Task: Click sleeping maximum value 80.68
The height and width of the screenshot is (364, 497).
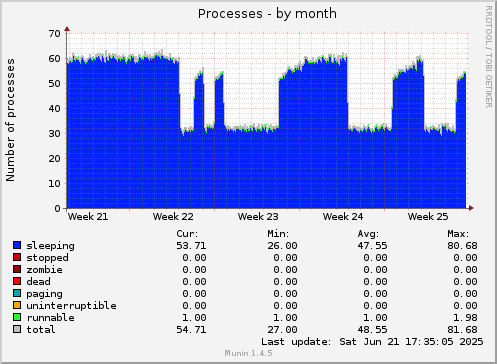Action: coord(462,246)
